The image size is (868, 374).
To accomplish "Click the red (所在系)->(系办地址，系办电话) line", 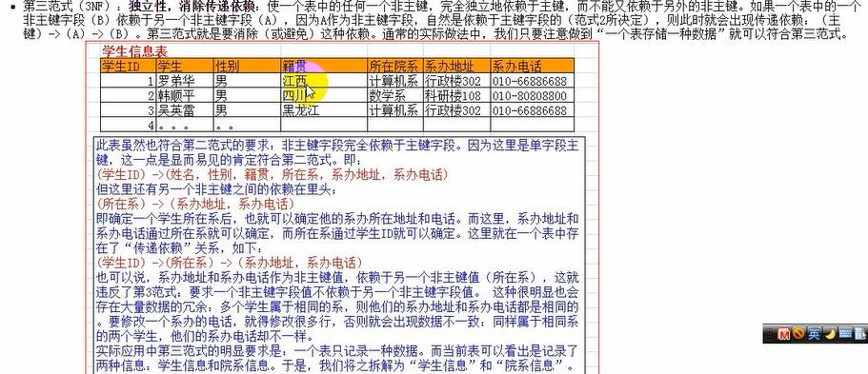I will [x=195, y=204].
